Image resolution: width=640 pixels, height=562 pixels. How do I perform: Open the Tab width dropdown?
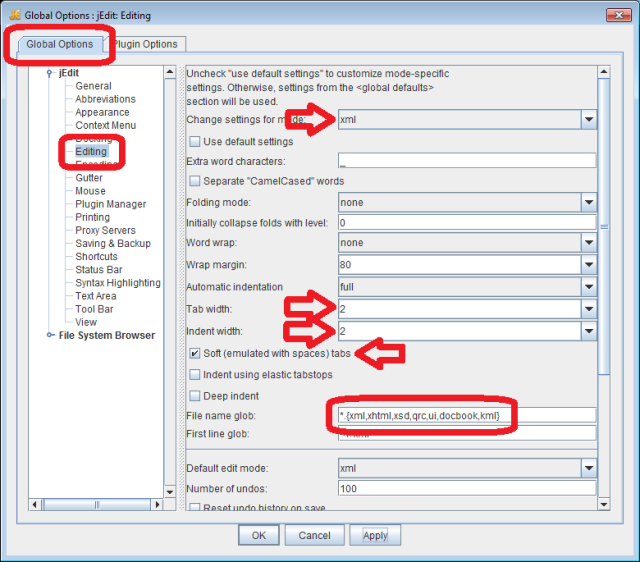coord(588,309)
